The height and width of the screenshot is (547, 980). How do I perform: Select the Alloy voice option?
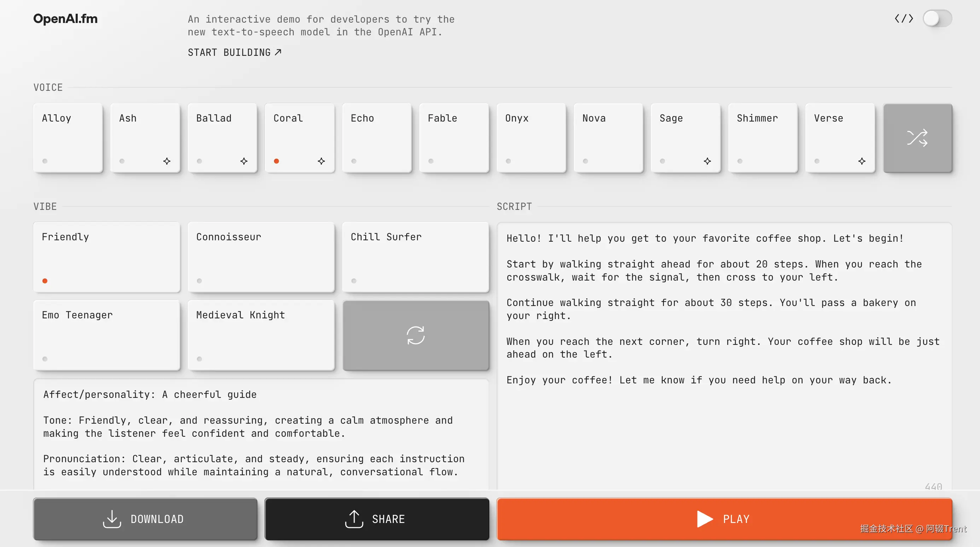(68, 138)
